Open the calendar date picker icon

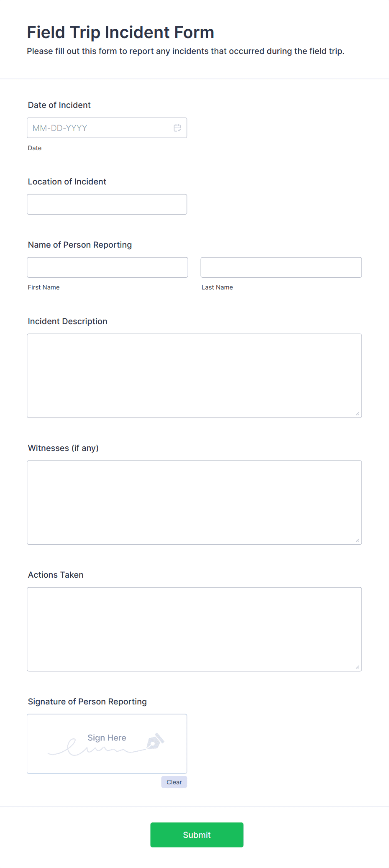coord(177,127)
